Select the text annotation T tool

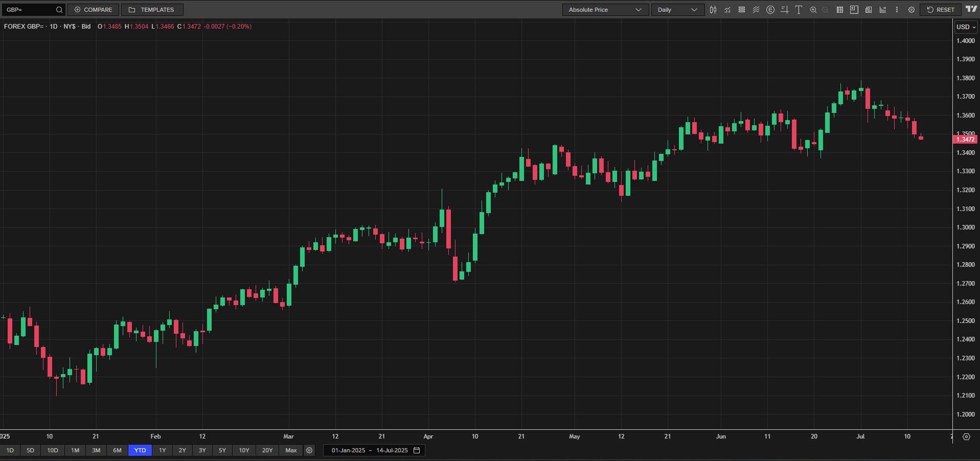[x=799, y=10]
